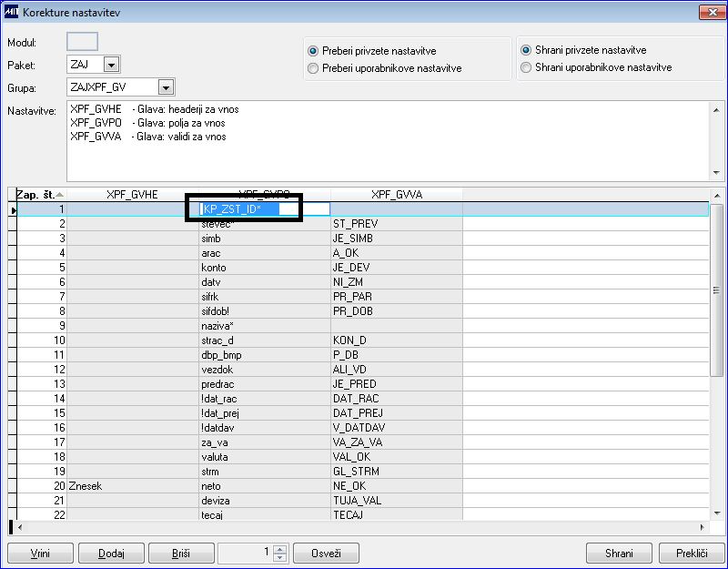Click the XPF_GVHE column header
Screen dimensions: 728x569
(132, 195)
